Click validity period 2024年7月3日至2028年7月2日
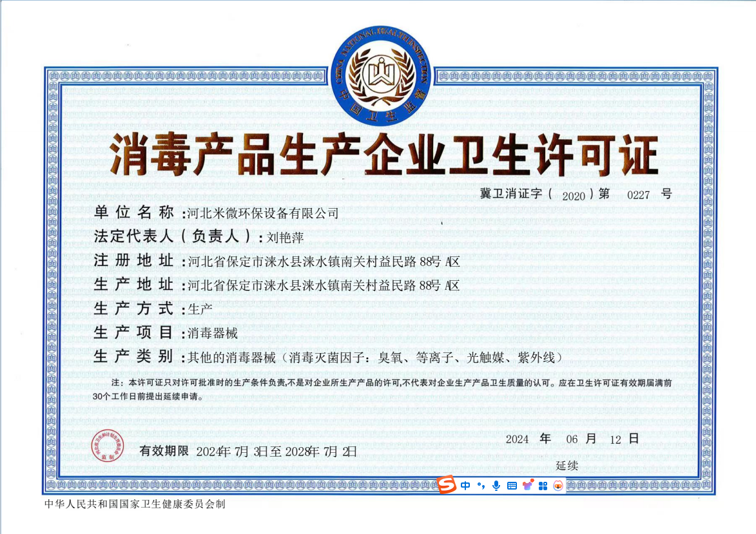Image resolution: width=756 pixels, height=534 pixels. (276, 452)
